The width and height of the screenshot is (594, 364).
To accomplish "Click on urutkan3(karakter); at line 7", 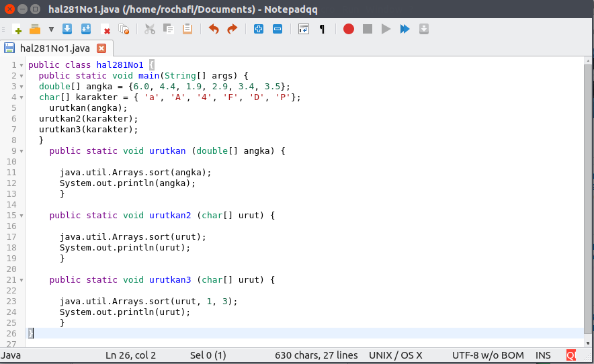I will click(88, 129).
